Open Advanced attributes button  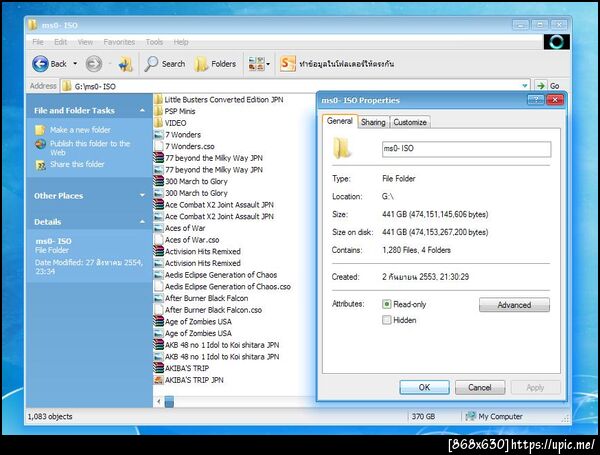514,305
